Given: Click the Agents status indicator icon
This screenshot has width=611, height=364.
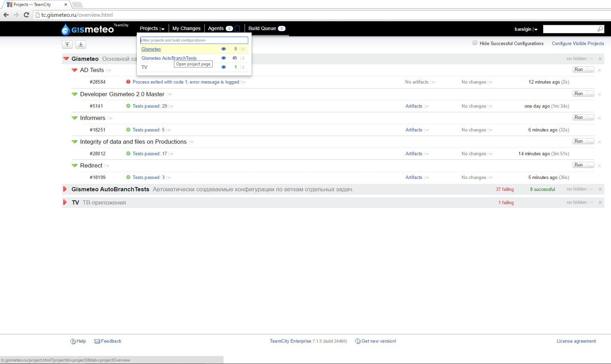Looking at the screenshot, I should coord(237,29).
